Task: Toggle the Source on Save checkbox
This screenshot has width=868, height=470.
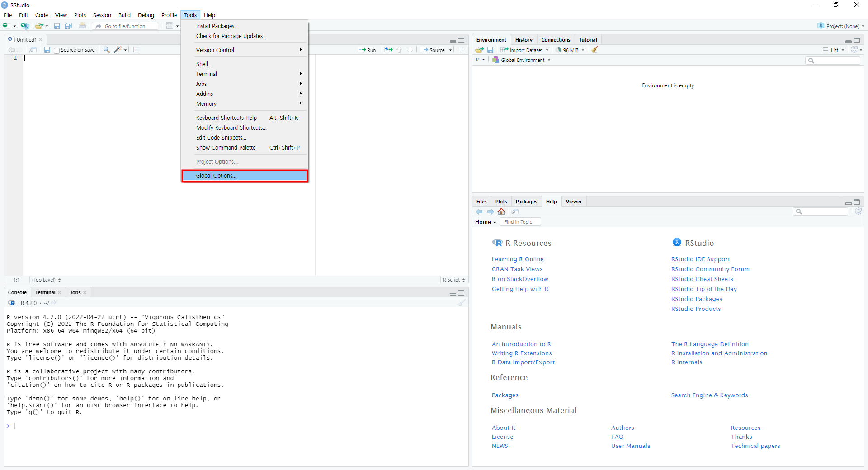Action: click(57, 50)
